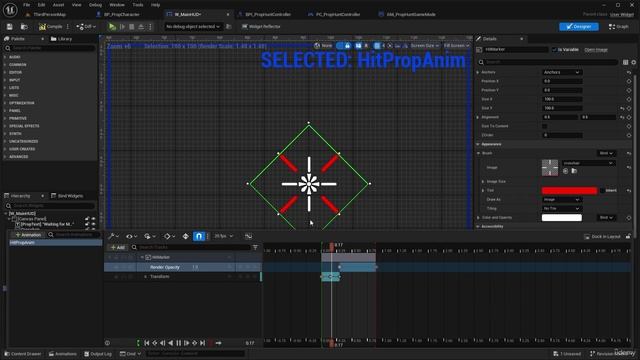This screenshot has height=360, width=640.
Task: Open the Anchors dropdown
Action: [562, 72]
